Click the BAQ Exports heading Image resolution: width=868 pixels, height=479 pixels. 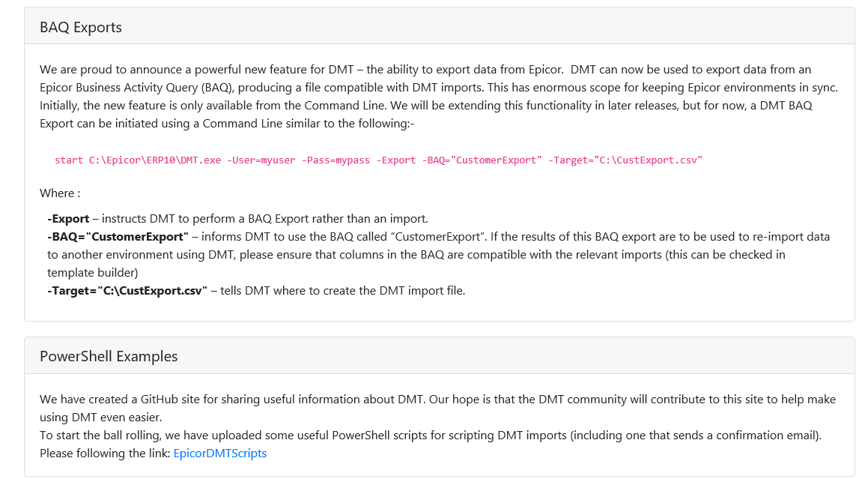pos(81,28)
